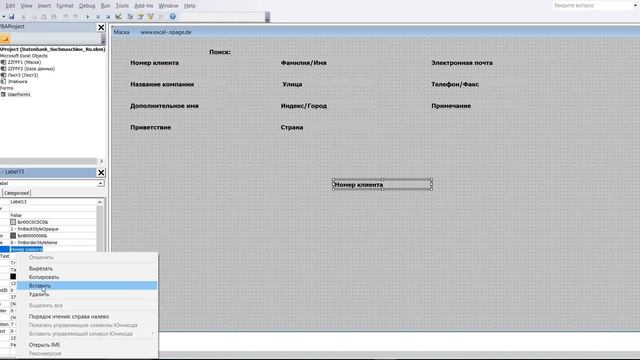Image resolution: width=640 pixels, height=360 pixels.
Task: Open the Debug menu
Action: (87, 6)
